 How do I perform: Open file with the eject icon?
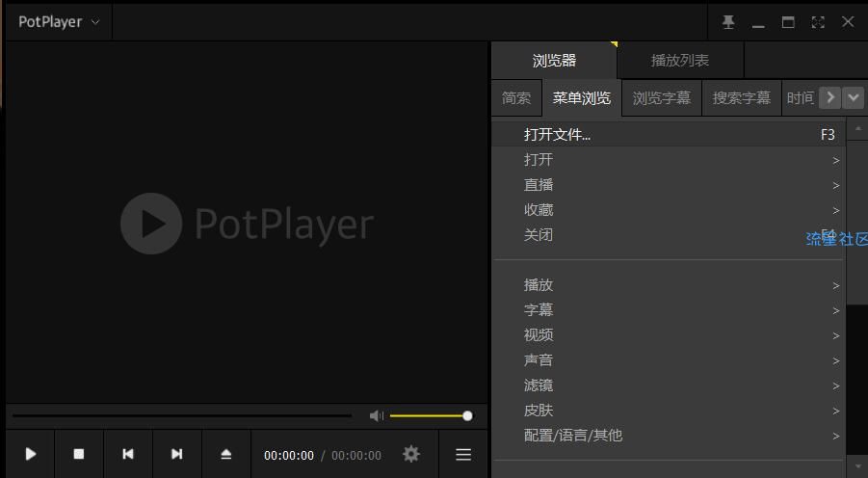click(225, 454)
